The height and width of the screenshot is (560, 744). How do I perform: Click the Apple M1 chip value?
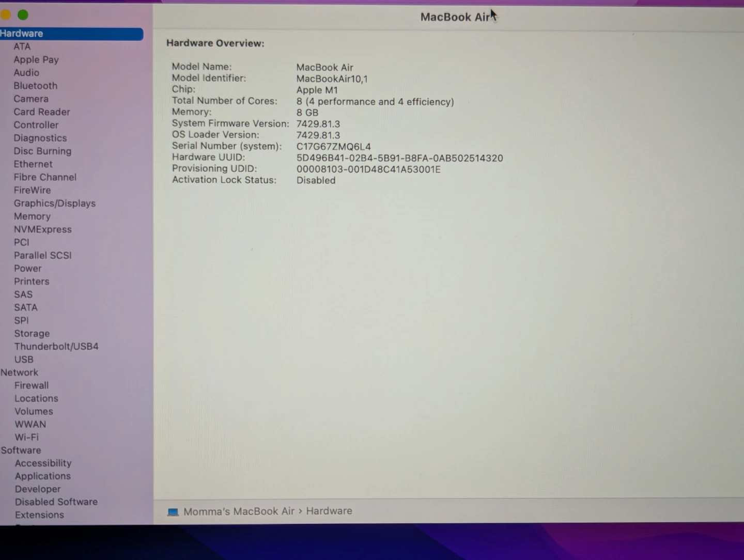pos(317,90)
